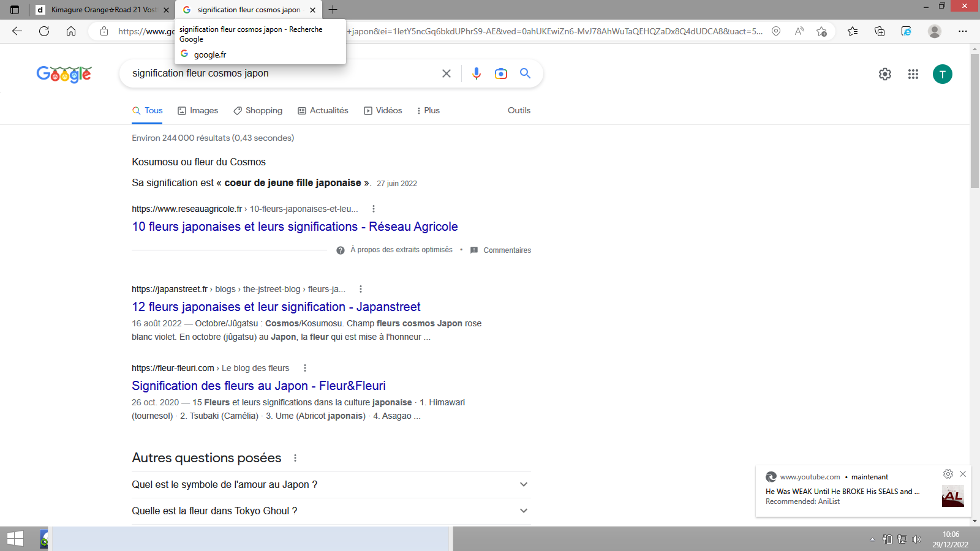
Task: Click the Google holiday logo
Action: tap(64, 74)
